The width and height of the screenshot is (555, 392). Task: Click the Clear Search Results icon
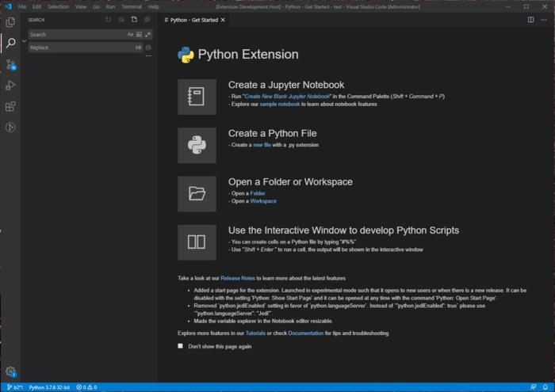121,20
